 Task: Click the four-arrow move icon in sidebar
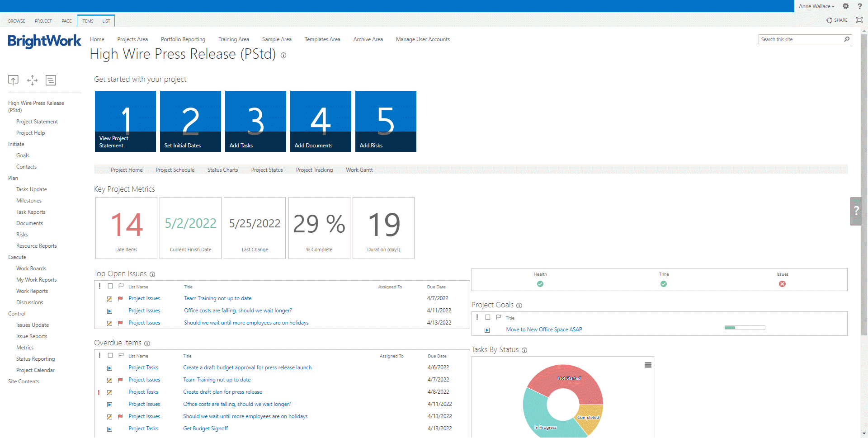[x=32, y=80]
